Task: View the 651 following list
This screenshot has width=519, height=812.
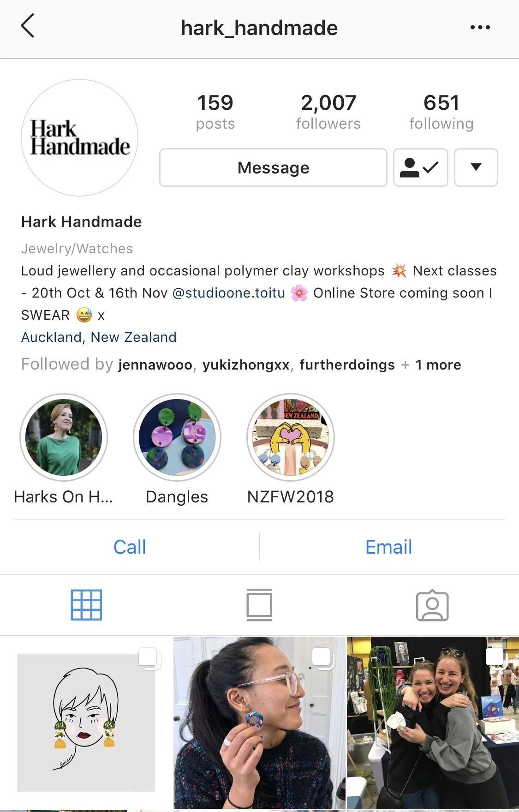Action: pos(441,112)
